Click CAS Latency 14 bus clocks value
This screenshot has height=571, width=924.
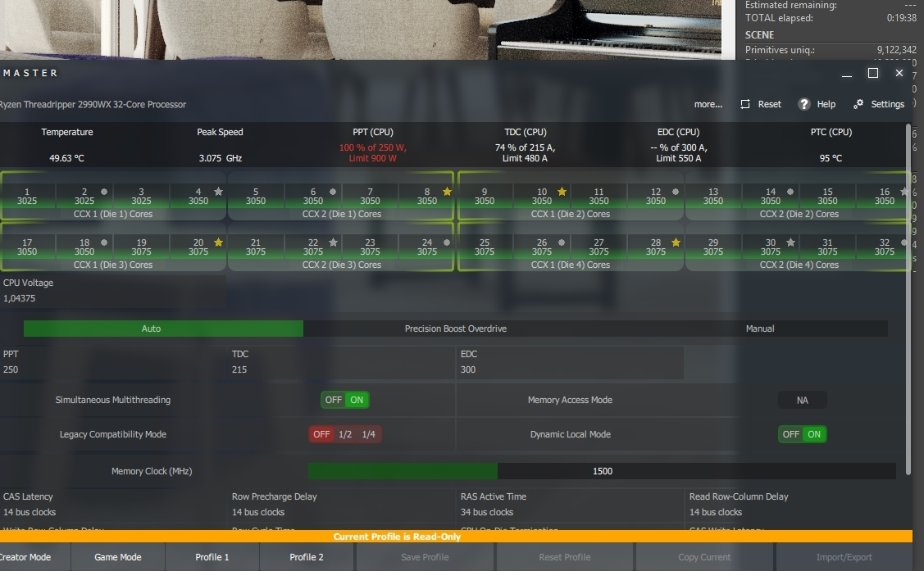tap(30, 512)
